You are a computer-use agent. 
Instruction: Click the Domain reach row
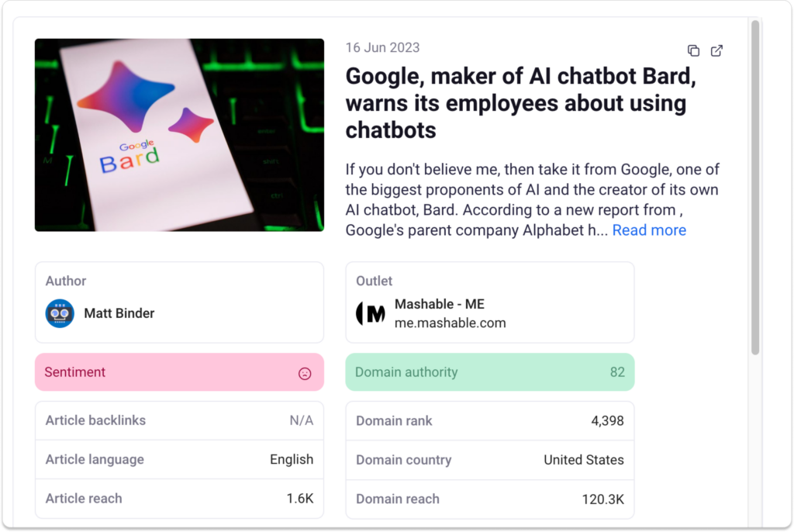tap(489, 499)
